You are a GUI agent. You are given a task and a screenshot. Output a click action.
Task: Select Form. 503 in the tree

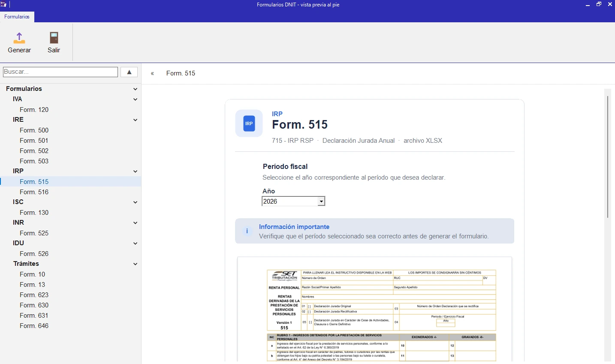[34, 161]
